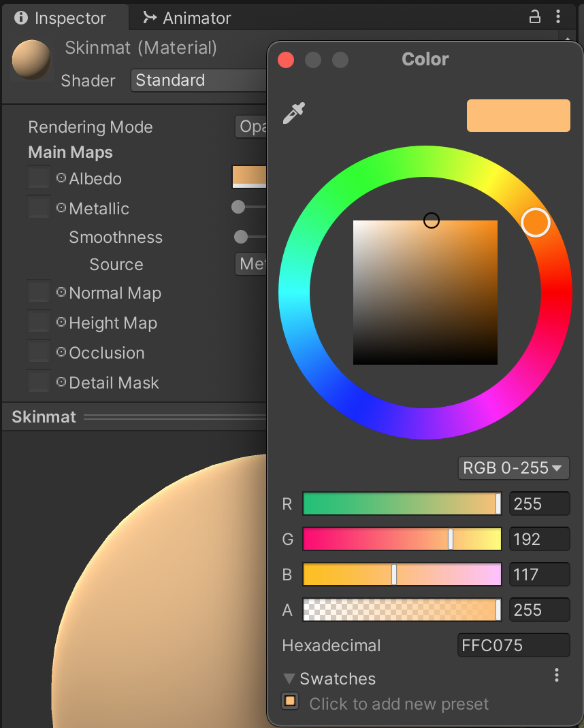Open the Inspector panel three-dot menu

pyautogui.click(x=558, y=17)
